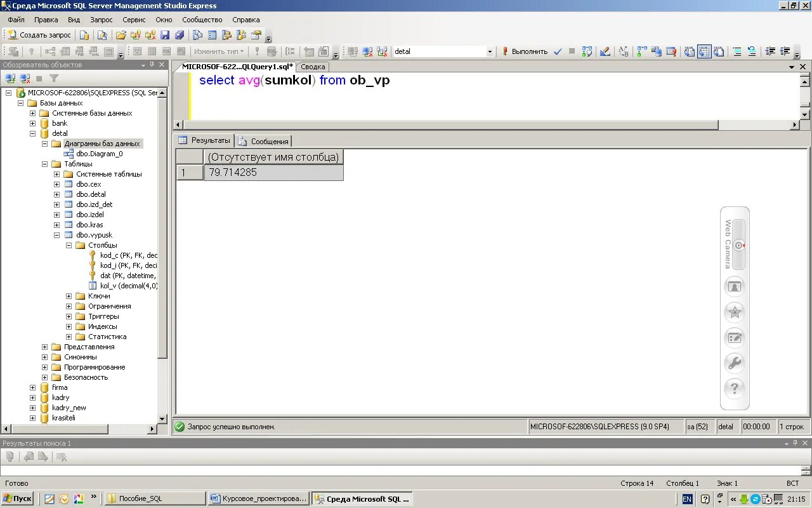This screenshot has height=508, width=812.
Task: Increase the indent with the toolbar icon
Action: (785, 51)
